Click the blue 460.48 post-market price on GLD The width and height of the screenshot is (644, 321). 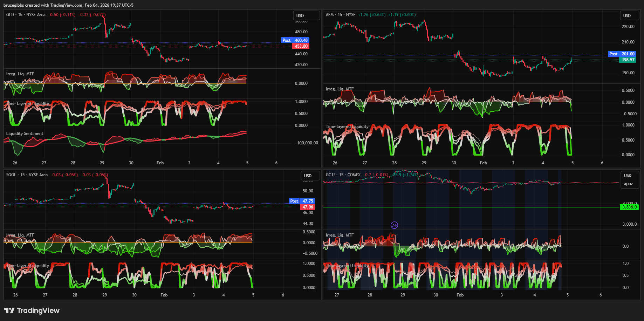click(x=301, y=40)
